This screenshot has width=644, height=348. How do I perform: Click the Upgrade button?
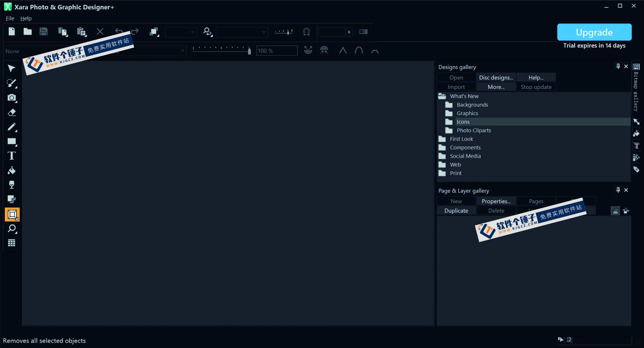click(594, 32)
